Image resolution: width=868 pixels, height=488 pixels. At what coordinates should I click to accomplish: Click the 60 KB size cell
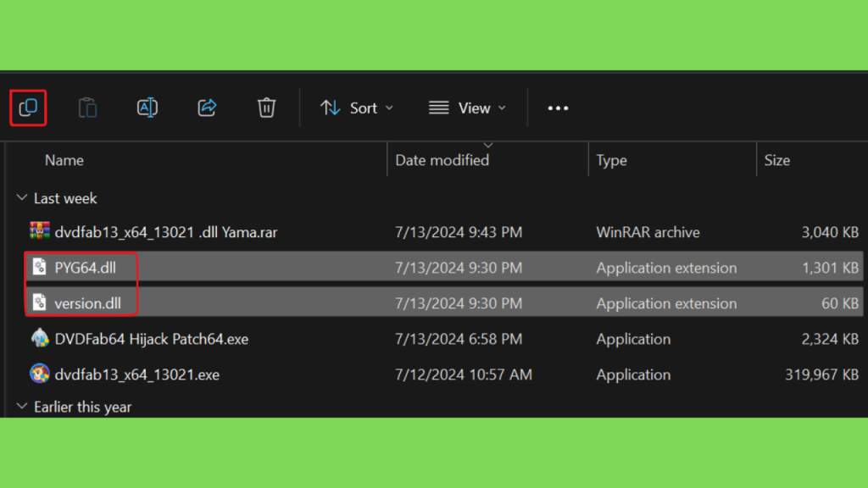click(x=840, y=304)
